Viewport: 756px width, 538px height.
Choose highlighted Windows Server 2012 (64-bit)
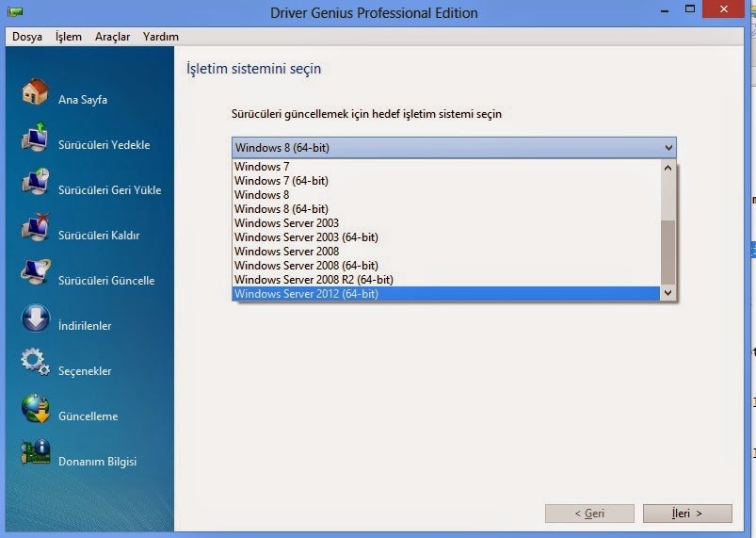pos(446,294)
